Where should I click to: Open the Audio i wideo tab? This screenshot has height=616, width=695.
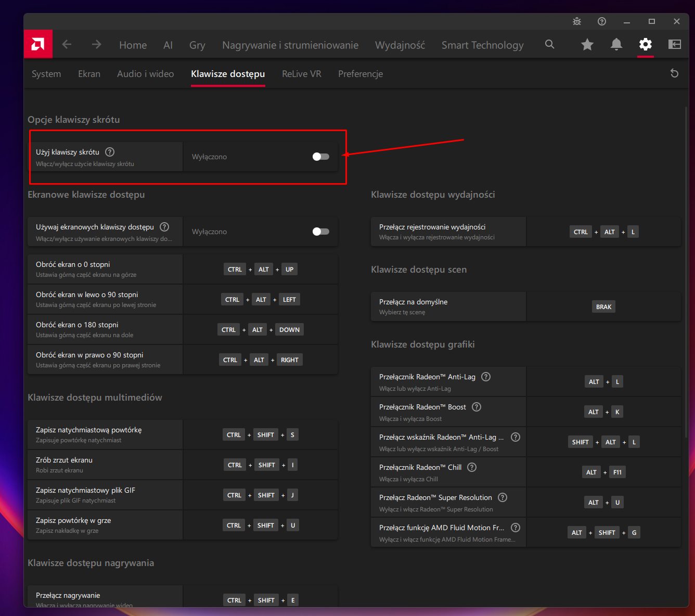[x=146, y=74]
